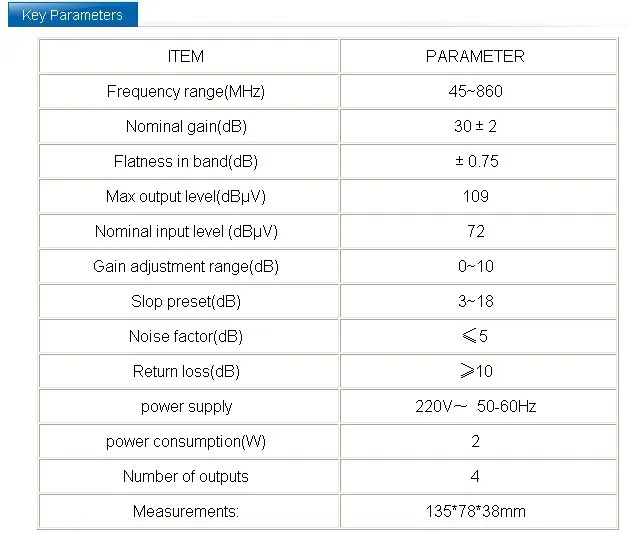
Task: Select the ± 0.75 value cell
Action: [x=478, y=161]
